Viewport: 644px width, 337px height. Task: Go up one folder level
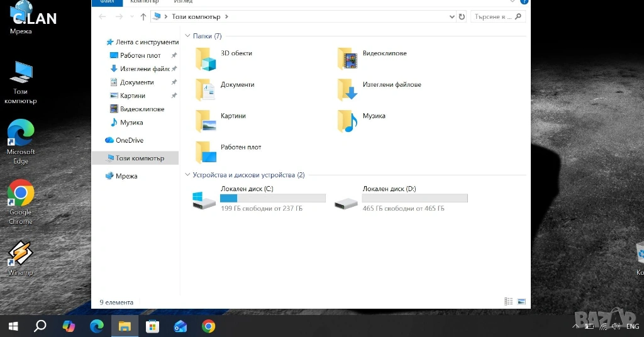pyautogui.click(x=143, y=17)
